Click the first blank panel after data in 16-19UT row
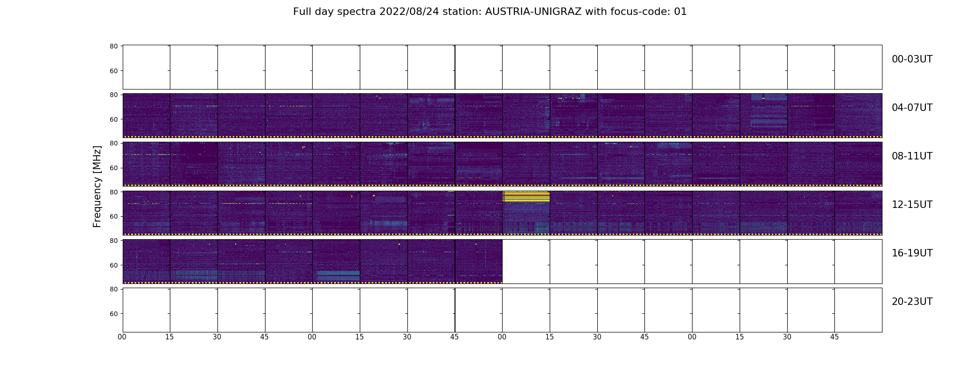This screenshot has width=980, height=373. (x=526, y=261)
